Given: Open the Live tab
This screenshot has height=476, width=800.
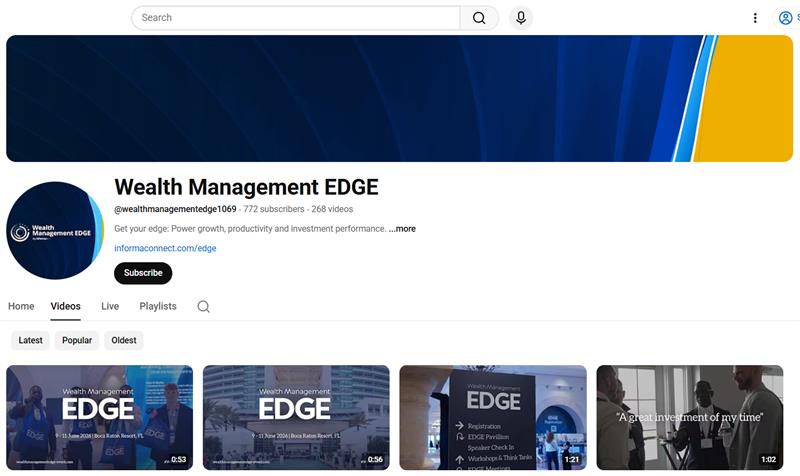Looking at the screenshot, I should point(110,306).
